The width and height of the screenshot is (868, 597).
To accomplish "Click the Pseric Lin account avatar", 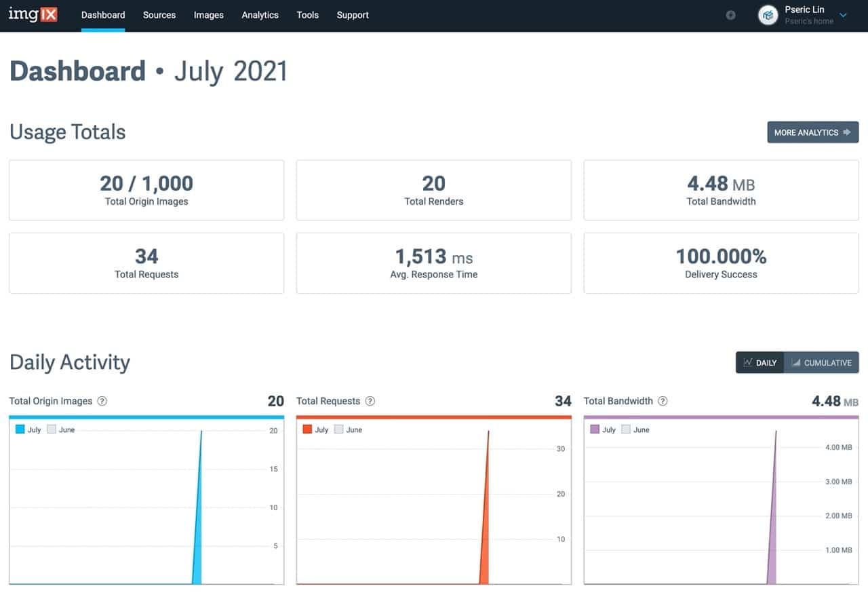I will 768,15.
